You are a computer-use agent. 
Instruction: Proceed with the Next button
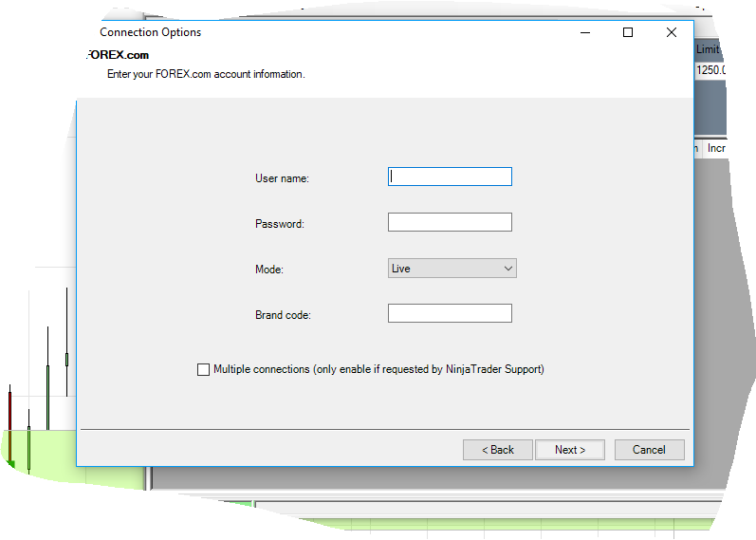[570, 450]
